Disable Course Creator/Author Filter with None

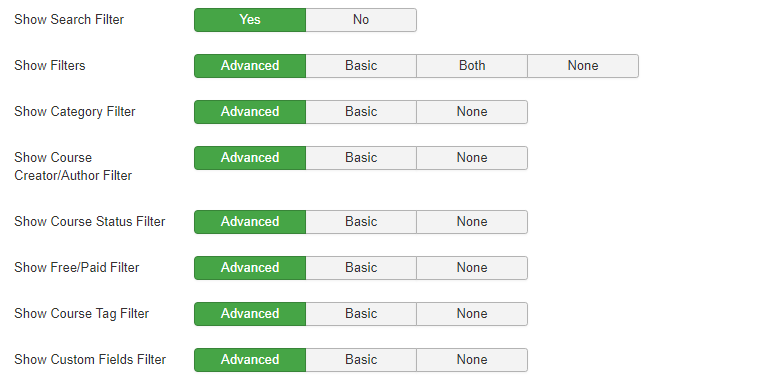coord(472,158)
